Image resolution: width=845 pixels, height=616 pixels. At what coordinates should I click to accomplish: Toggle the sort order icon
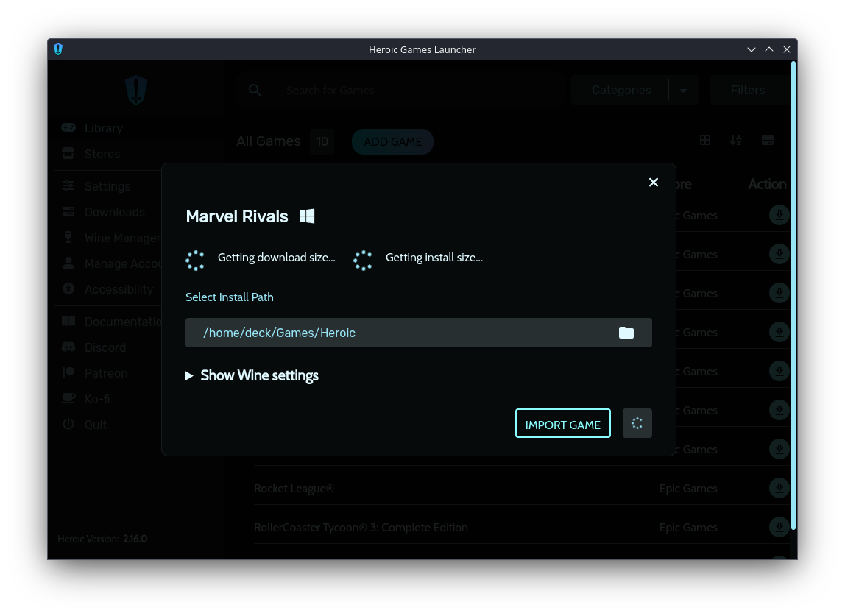click(x=735, y=140)
